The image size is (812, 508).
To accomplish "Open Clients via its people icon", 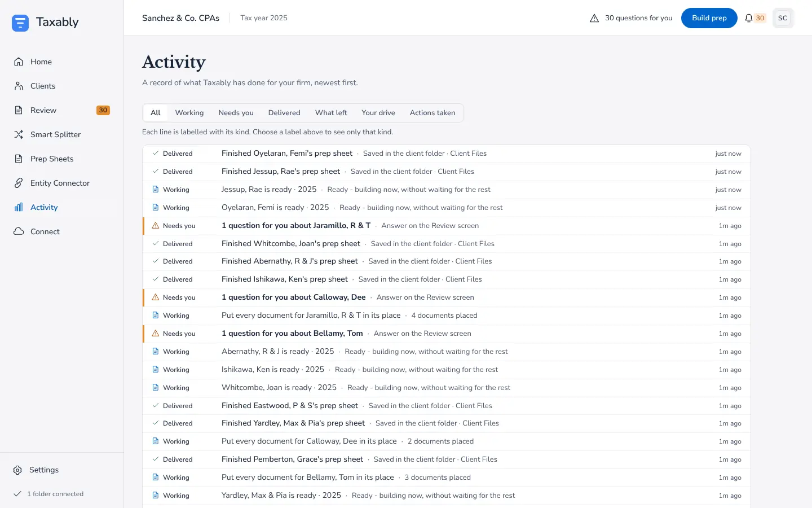I will tap(19, 86).
